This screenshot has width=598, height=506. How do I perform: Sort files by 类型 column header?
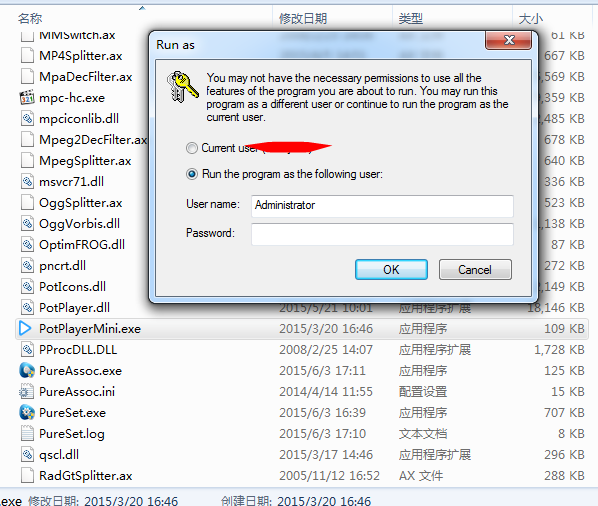pos(411,18)
